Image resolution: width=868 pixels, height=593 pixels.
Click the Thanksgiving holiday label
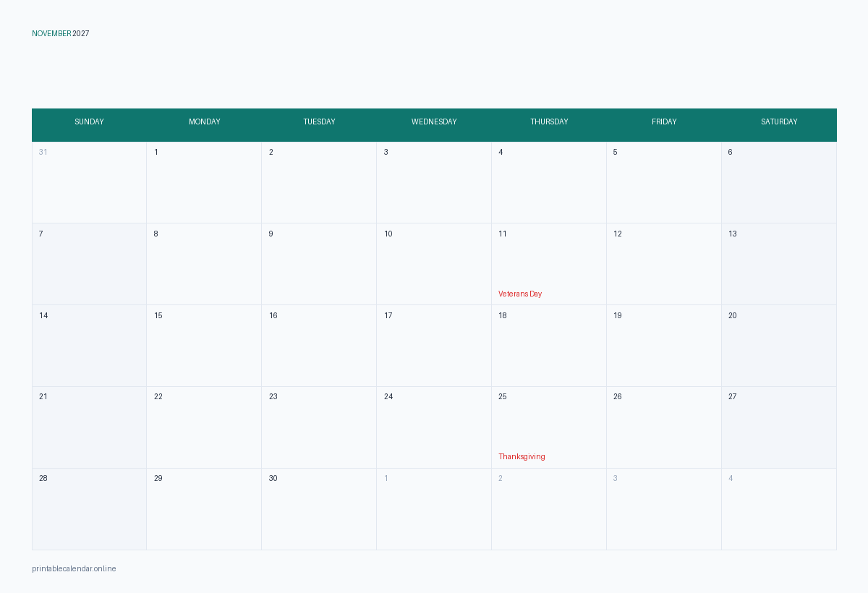click(x=522, y=457)
